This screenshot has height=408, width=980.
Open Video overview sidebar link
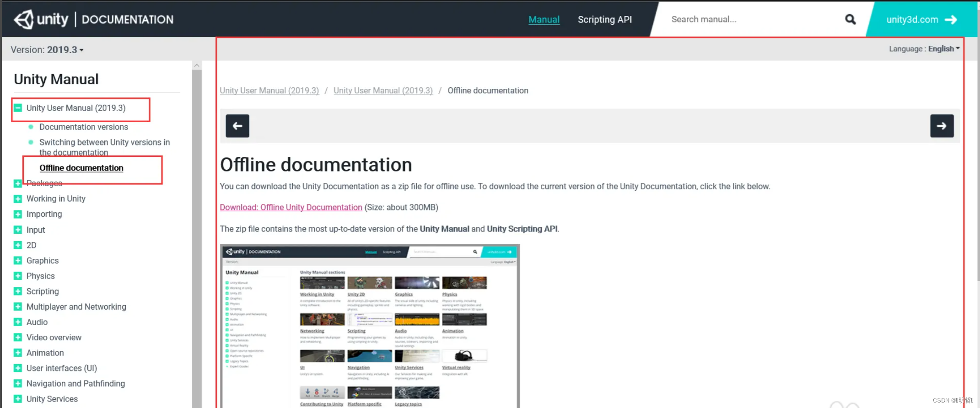pos(54,337)
